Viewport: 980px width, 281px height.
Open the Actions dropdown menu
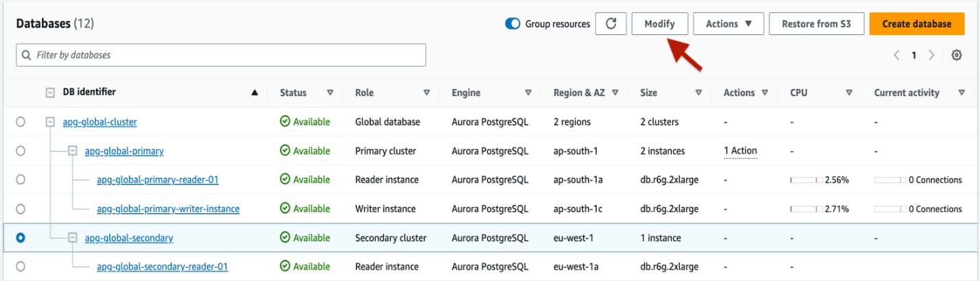click(728, 23)
